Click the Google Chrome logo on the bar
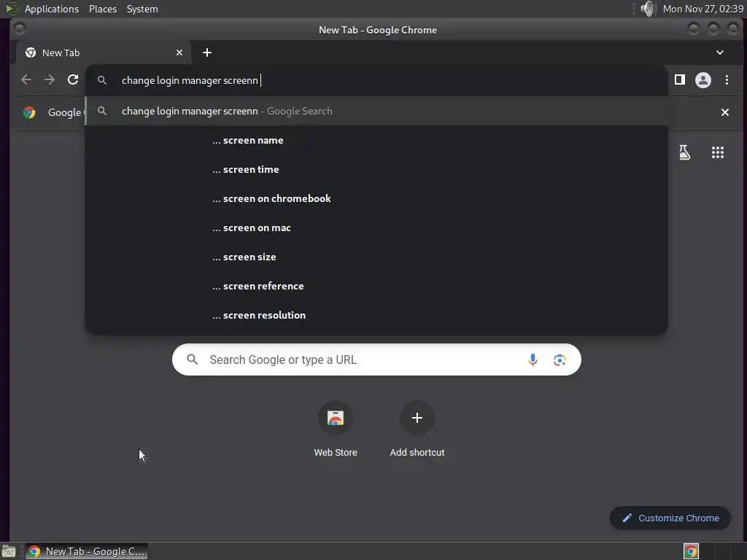 coord(29,112)
